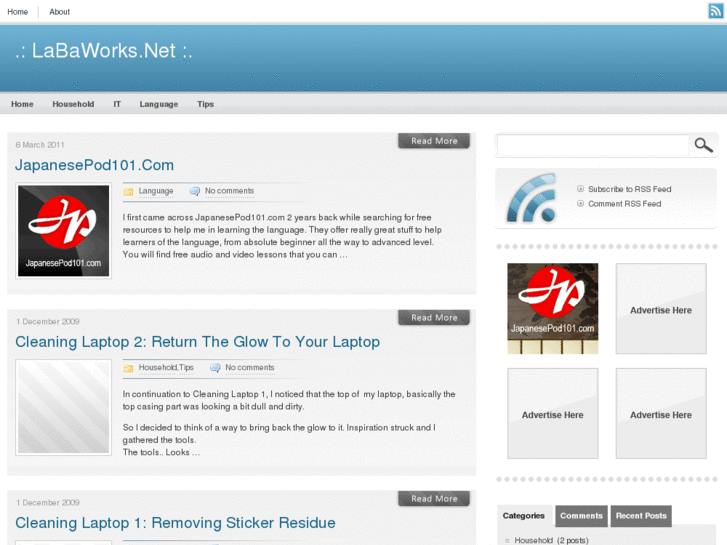This screenshot has height=545, width=727.
Task: Click Read More for JapanesePod101.Com post
Action: [434, 141]
